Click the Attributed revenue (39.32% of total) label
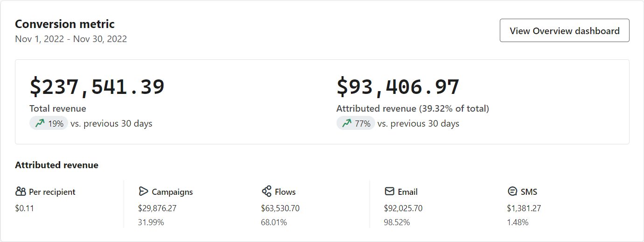This screenshot has width=644, height=242. pyautogui.click(x=413, y=108)
